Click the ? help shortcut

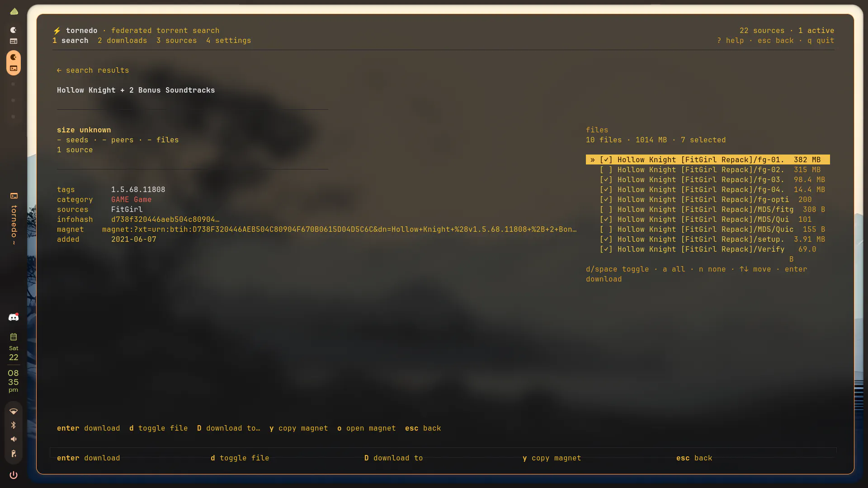(x=731, y=41)
